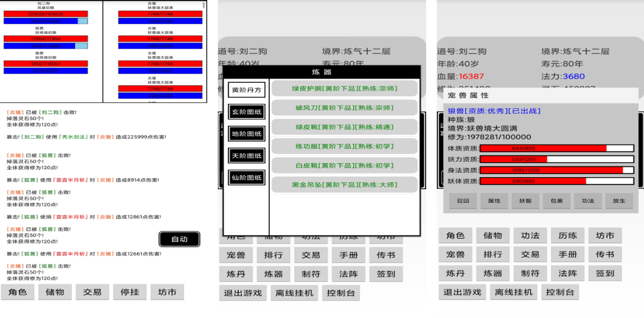Screen dimensions: 644x318
Task: Click the 自动 auto-battle button
Action: point(179,239)
